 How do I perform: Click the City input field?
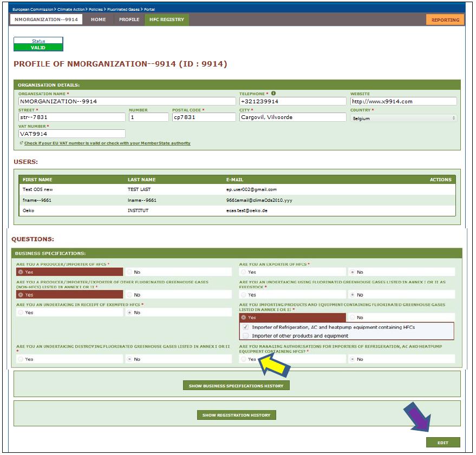[292, 117]
